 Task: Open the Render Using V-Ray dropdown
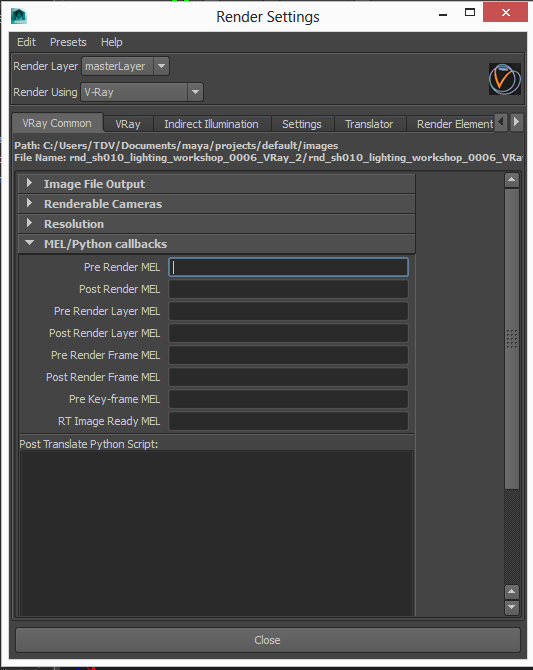pyautogui.click(x=142, y=92)
